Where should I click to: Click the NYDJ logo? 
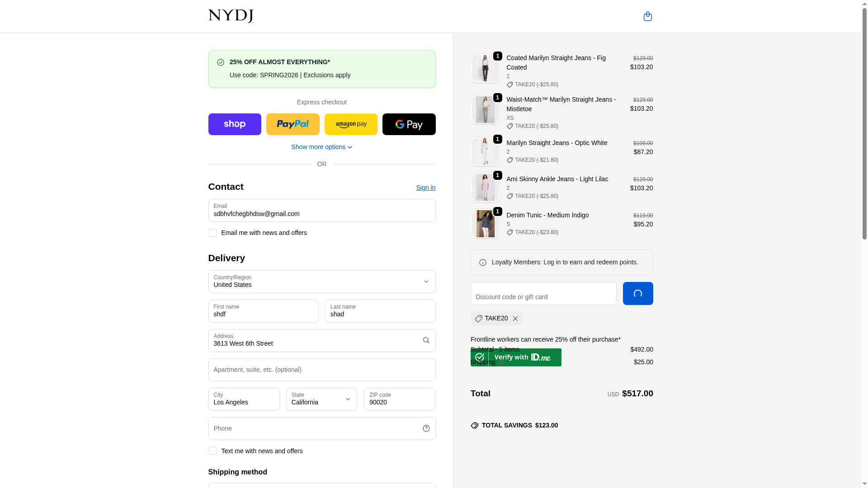click(x=231, y=16)
